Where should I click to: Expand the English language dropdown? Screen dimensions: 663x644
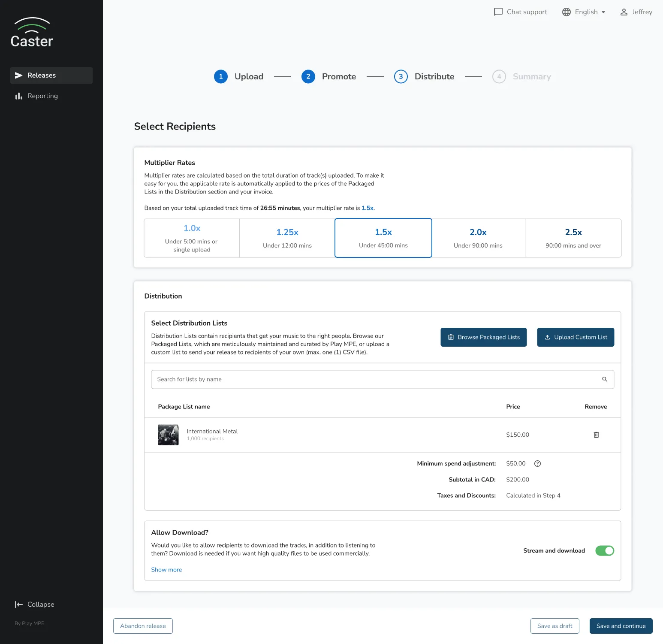click(587, 12)
